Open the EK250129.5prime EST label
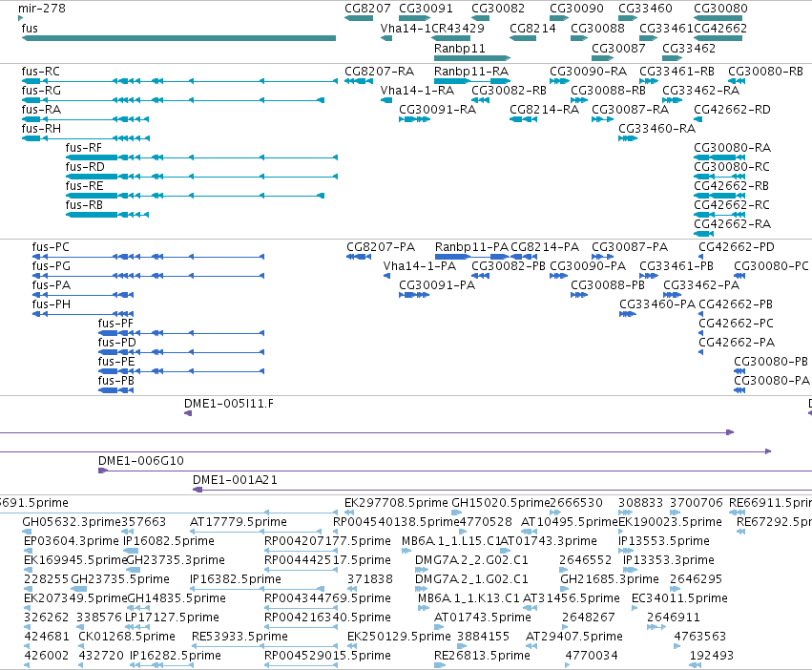This screenshot has width=812, height=670. [x=399, y=636]
